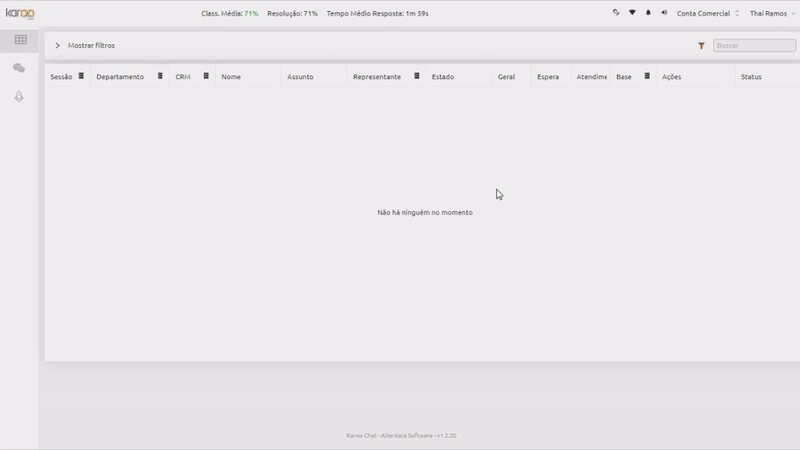Open the Departamento column filter menu
The width and height of the screenshot is (800, 450).
click(x=160, y=76)
